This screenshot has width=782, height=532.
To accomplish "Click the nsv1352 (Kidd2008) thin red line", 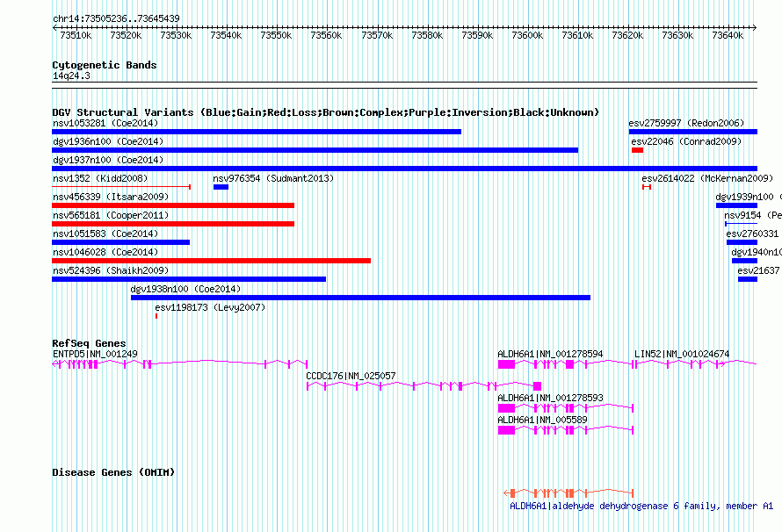I will click(x=121, y=187).
